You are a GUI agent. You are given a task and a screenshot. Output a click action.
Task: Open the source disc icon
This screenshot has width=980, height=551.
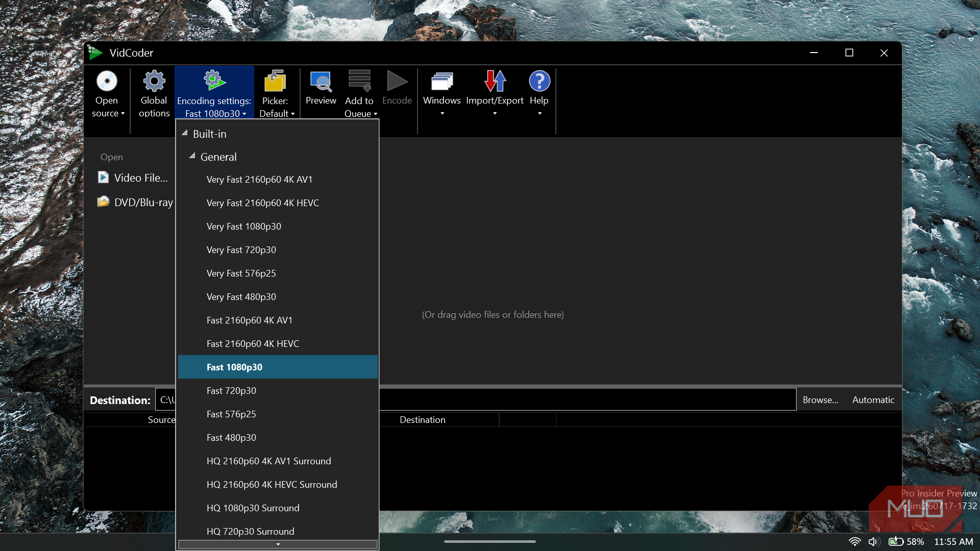tap(107, 81)
